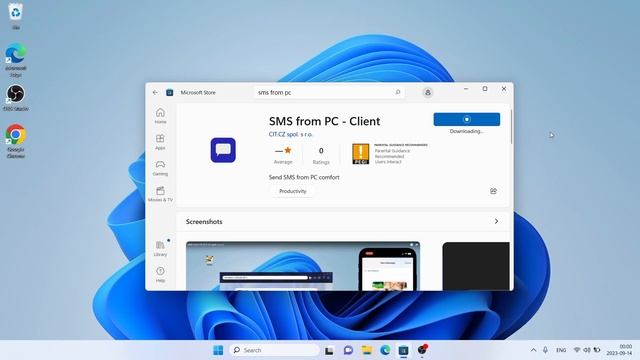Open the Recycle Bin desktop icon

(x=16, y=16)
